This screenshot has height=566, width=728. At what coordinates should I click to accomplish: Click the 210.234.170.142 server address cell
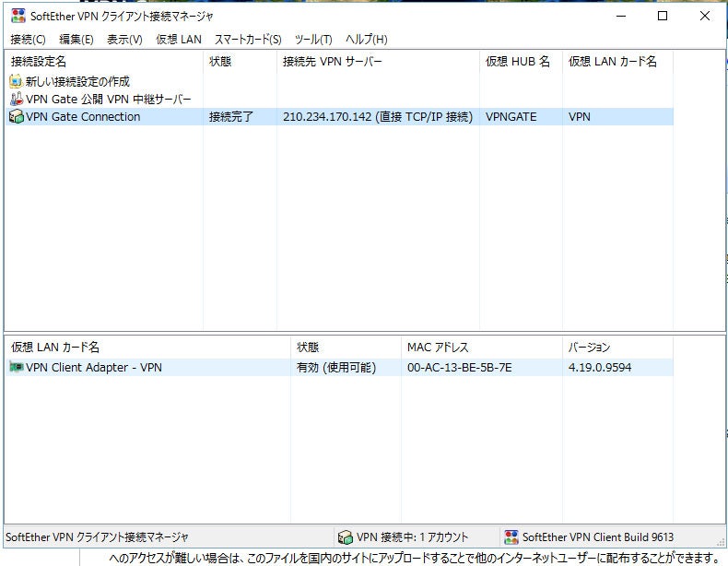point(378,116)
